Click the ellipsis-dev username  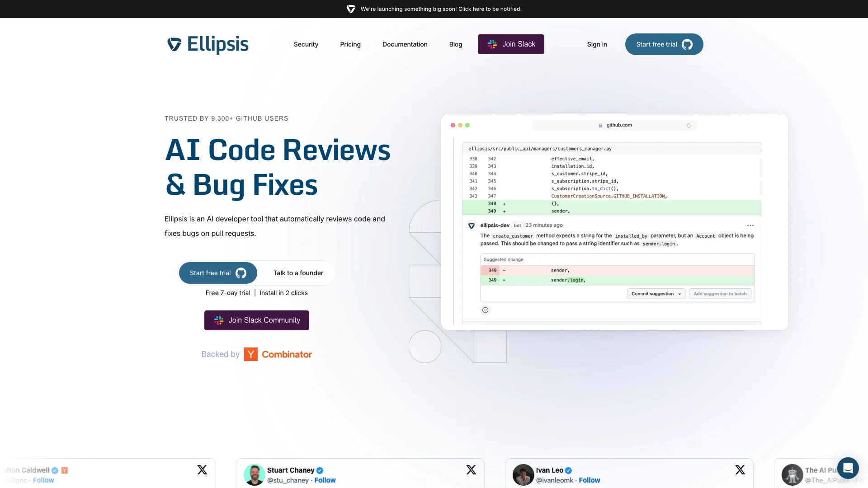[x=495, y=225]
